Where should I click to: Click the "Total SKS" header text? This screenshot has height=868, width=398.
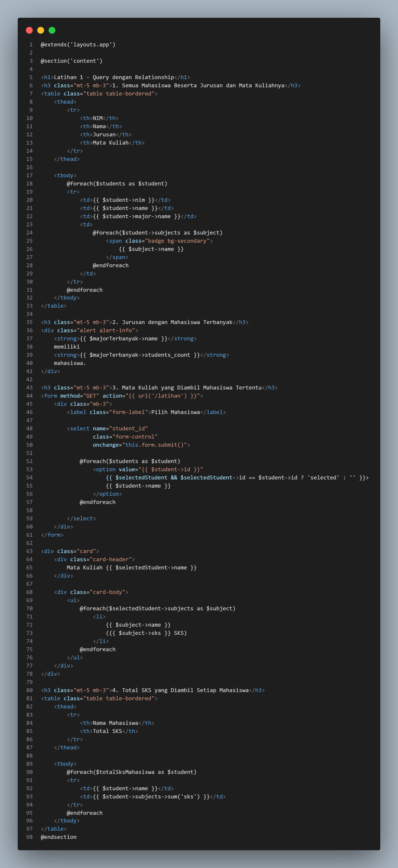click(107, 731)
